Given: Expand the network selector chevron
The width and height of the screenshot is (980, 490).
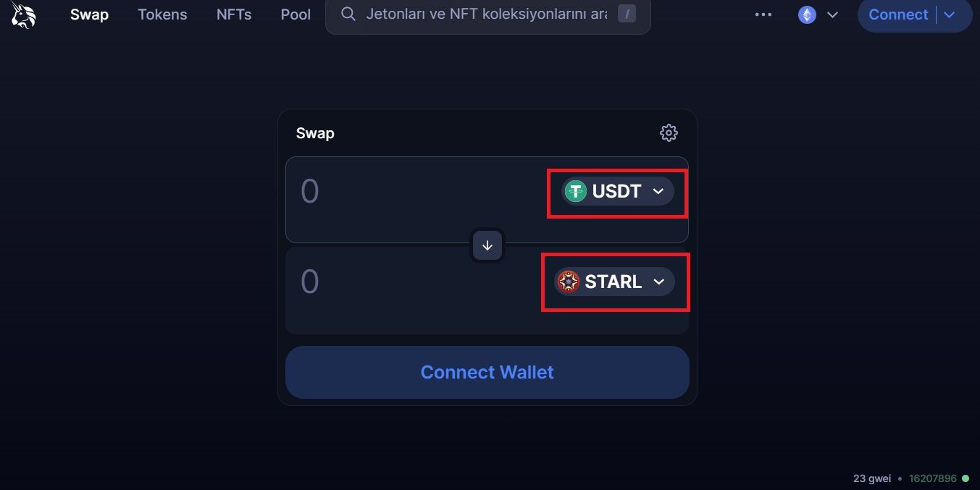Looking at the screenshot, I should point(832,14).
